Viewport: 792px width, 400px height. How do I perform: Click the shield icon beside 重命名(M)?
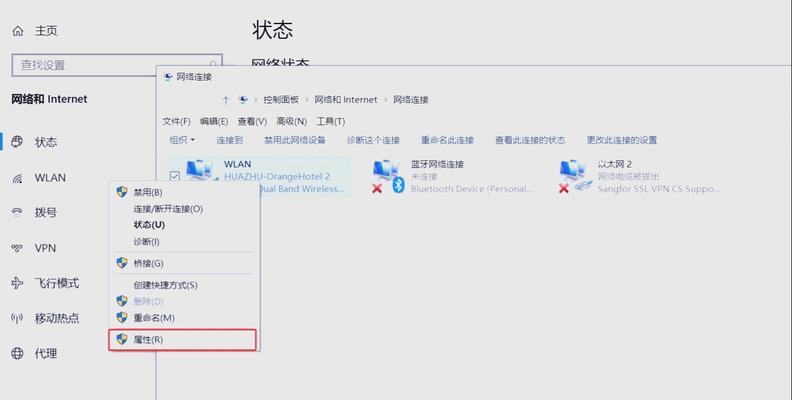point(122,318)
